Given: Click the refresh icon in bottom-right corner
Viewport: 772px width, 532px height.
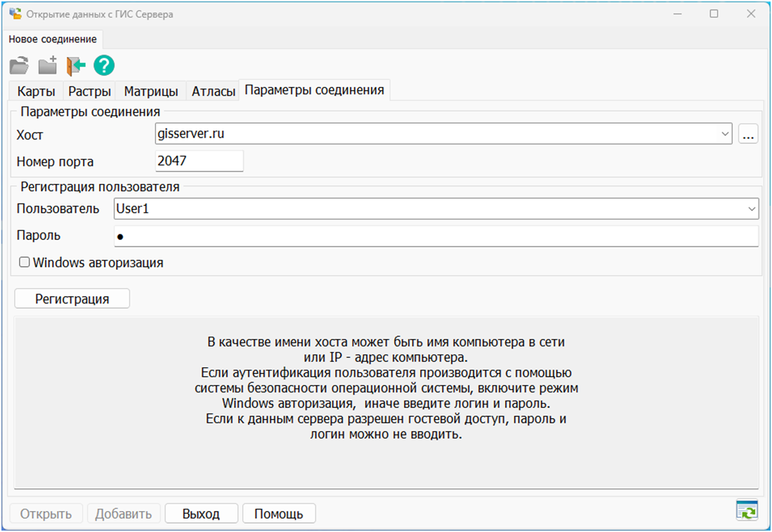Looking at the screenshot, I should coord(747,510).
